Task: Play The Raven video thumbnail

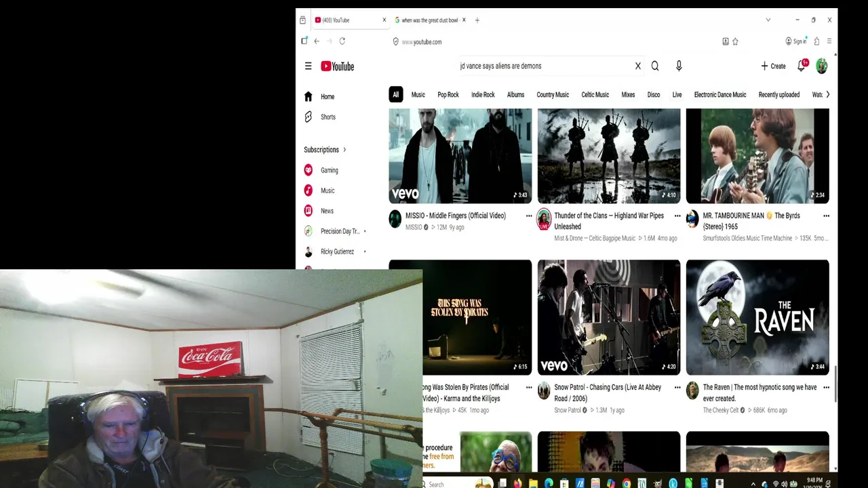Action: 757,317
